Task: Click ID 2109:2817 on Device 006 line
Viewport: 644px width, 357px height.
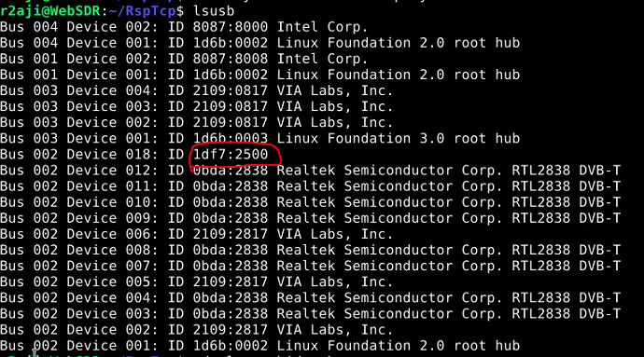Action: click(x=217, y=234)
